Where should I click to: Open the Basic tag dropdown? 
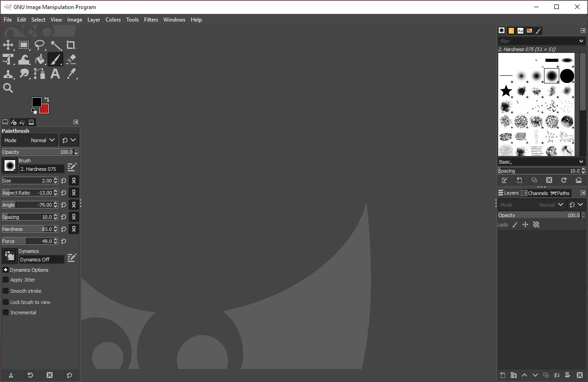(x=581, y=162)
